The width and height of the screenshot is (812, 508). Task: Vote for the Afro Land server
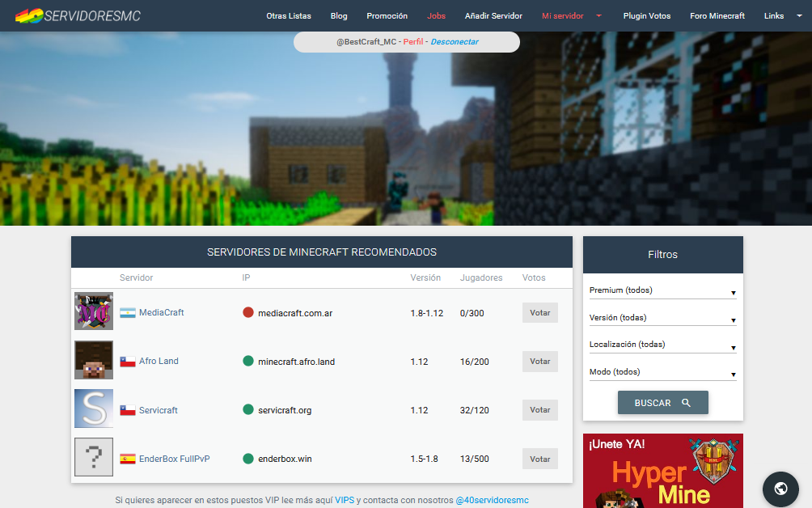point(539,362)
